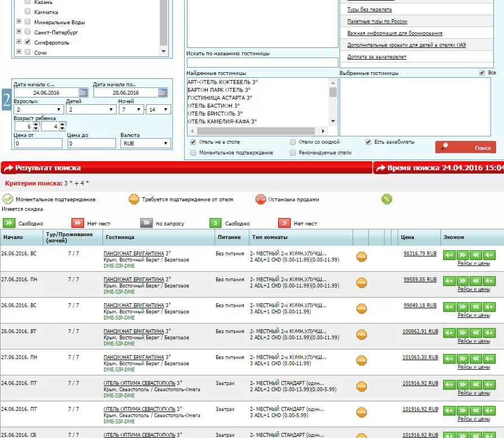Toggle the Есть авиабилеты checkbox

pos(368,142)
